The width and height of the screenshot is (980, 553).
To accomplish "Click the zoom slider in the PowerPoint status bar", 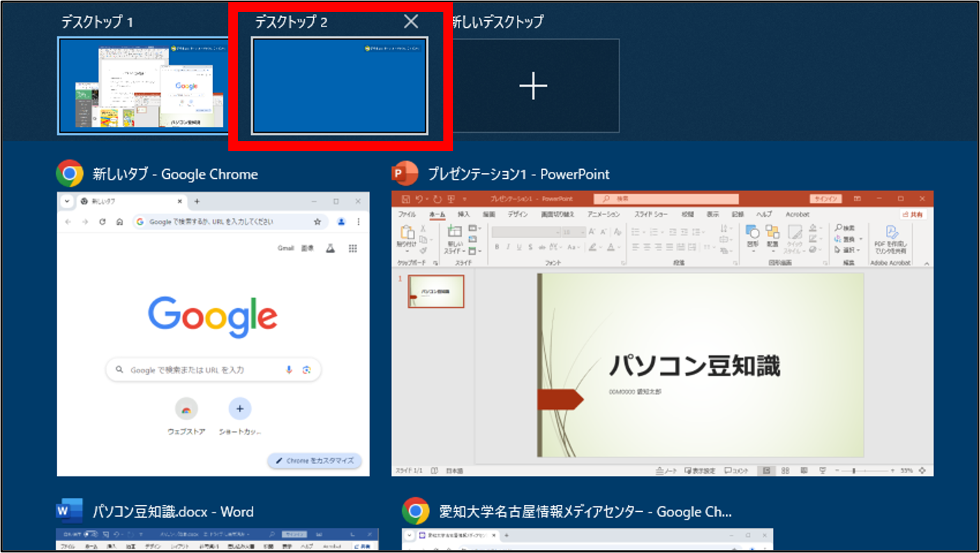I will pos(863,471).
